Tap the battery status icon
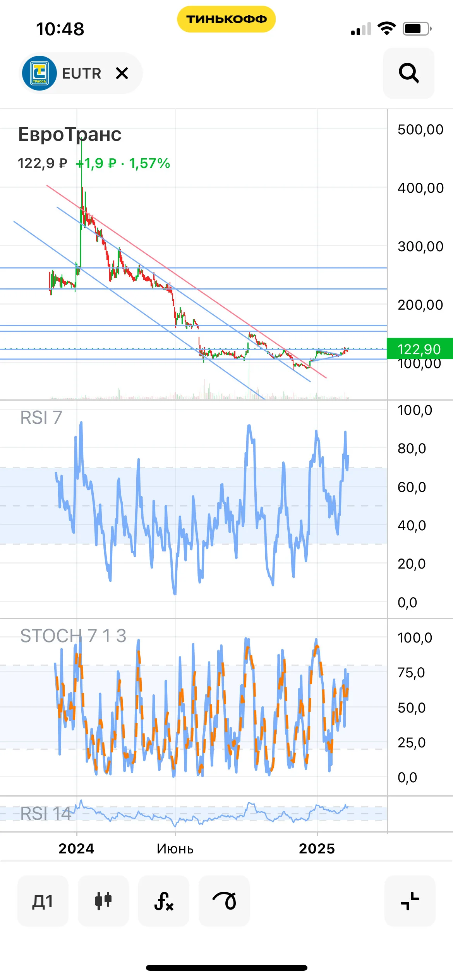Image resolution: width=453 pixels, height=980 pixels. pos(417,29)
